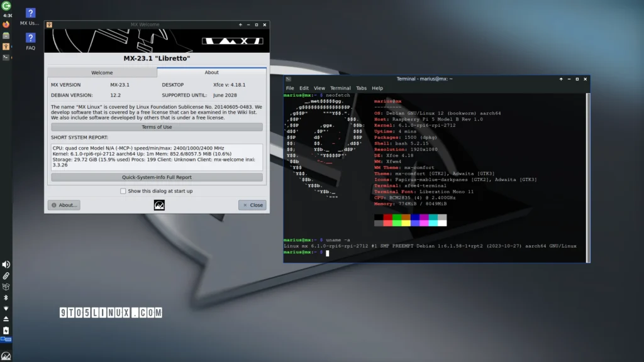Image resolution: width=644 pixels, height=362 pixels.
Task: Open the terminal Tabs menu
Action: (362, 88)
